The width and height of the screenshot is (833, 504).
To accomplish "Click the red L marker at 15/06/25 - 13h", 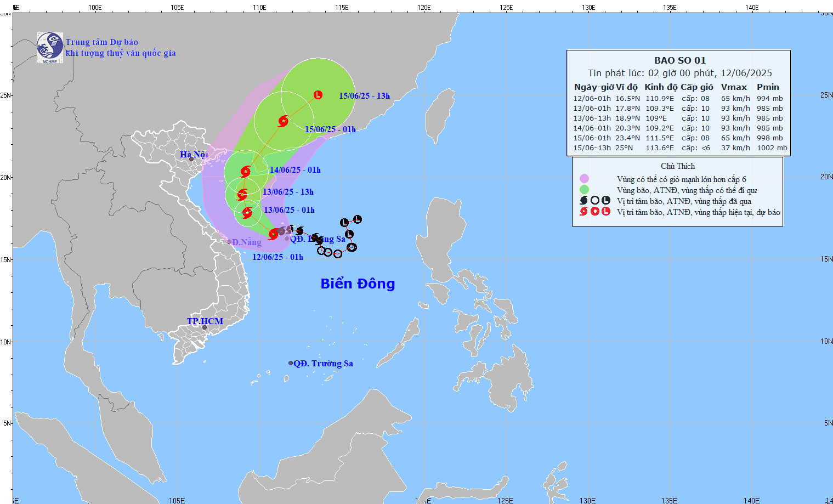I will pos(318,95).
